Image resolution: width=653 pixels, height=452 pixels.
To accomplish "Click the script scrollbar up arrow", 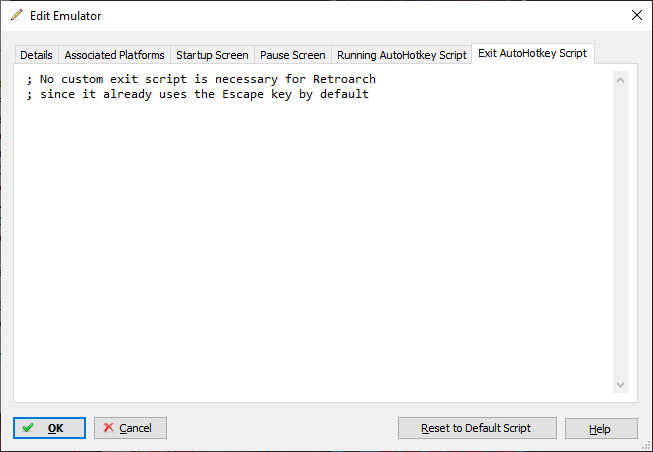I will click(x=621, y=80).
